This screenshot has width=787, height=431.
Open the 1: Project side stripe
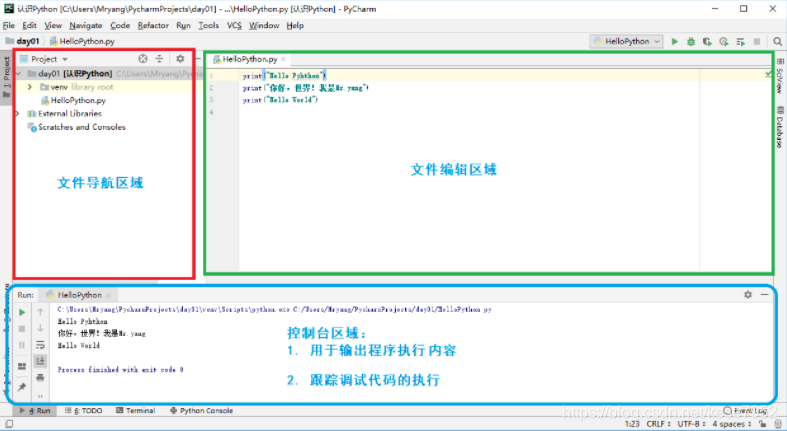(x=7, y=77)
